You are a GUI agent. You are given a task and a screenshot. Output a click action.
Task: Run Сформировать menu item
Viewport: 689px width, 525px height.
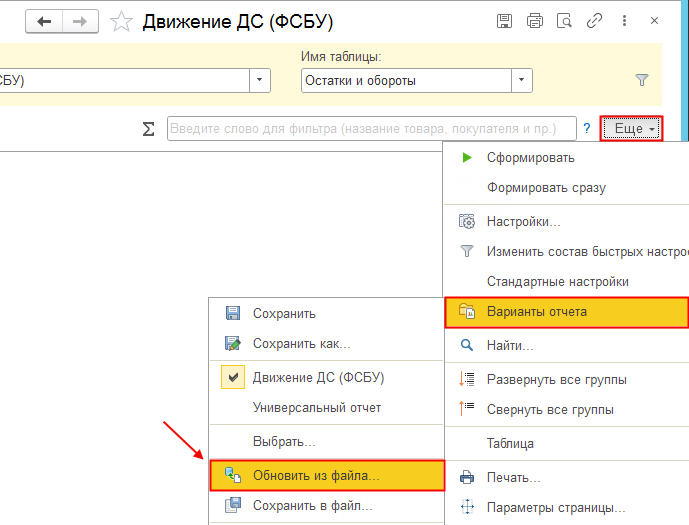click(x=566, y=158)
